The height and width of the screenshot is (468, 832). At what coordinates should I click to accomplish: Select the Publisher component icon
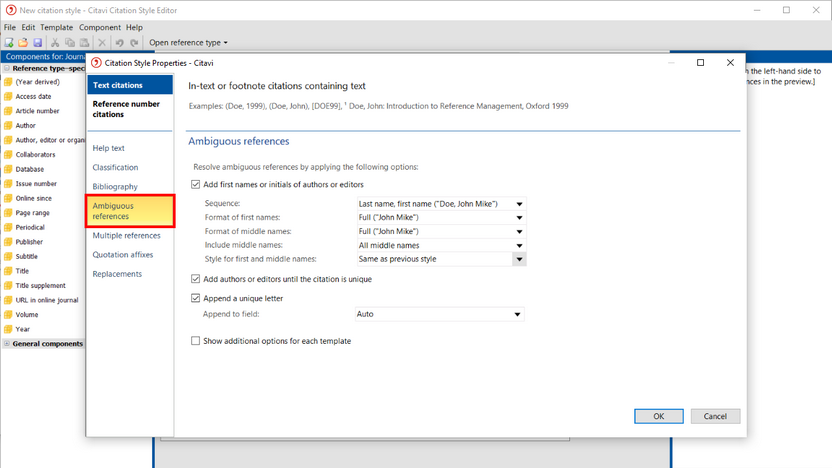(8, 242)
